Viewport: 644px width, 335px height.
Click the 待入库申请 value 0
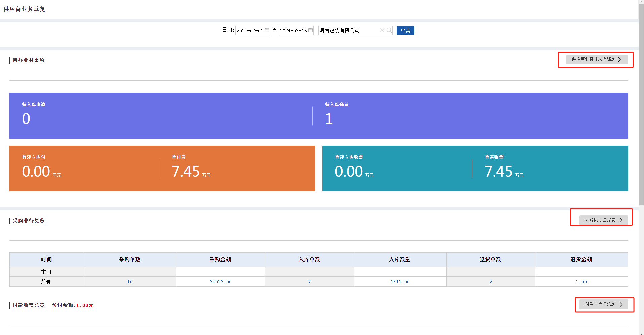(26, 118)
